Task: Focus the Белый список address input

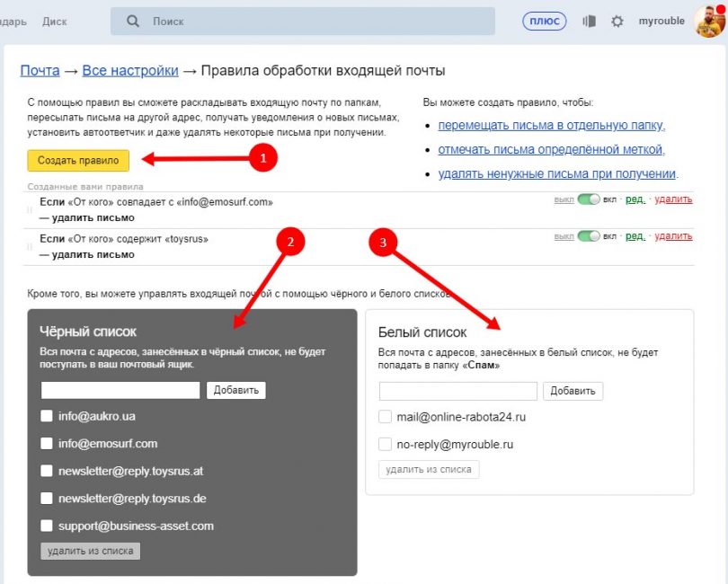Action: pos(457,391)
